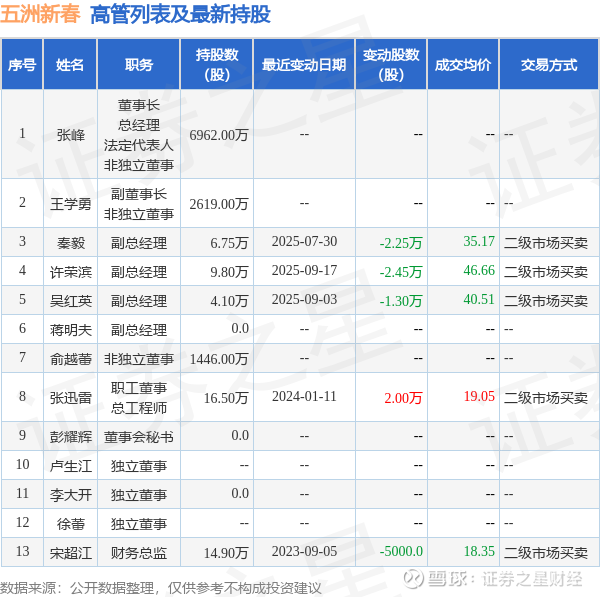Click the 6.75万 shareholding value
The height and width of the screenshot is (597, 600).
229,243
